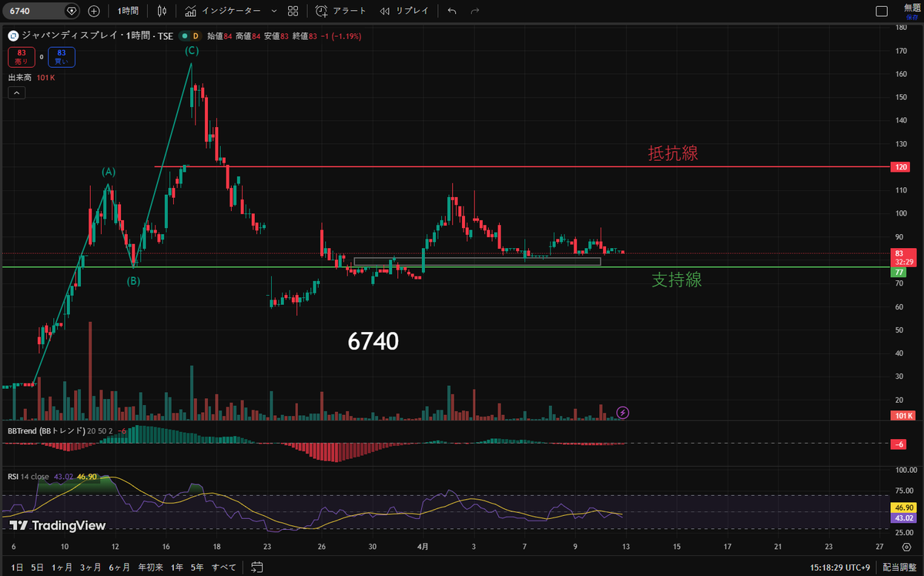Click the 83 買い buy button
Screen dimensions: 924x576
tap(60, 56)
